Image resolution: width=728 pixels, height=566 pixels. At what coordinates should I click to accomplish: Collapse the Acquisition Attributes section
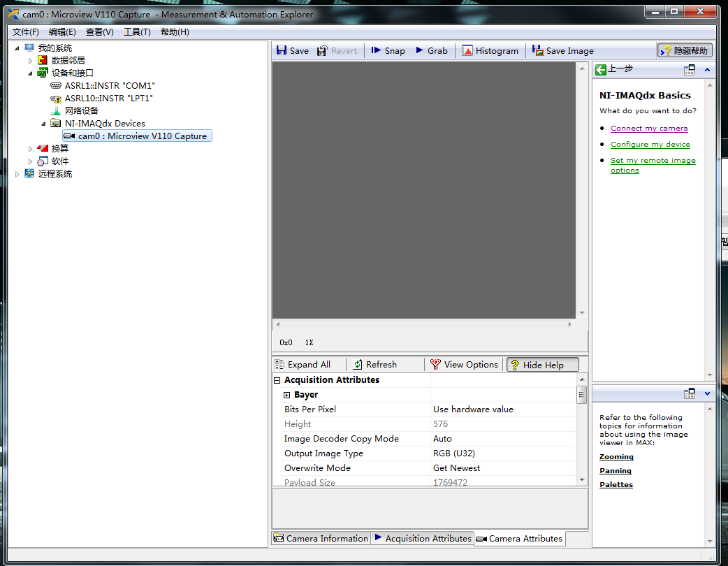click(277, 380)
